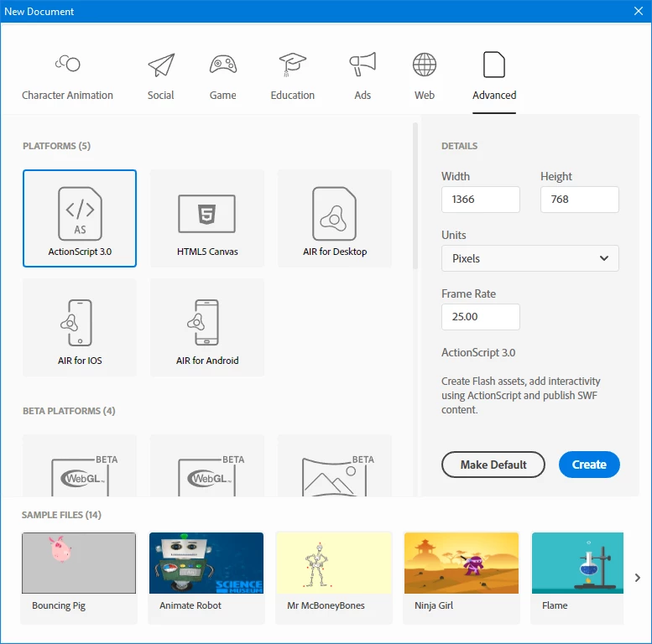Choose the Ads megaphone icon

pyautogui.click(x=363, y=64)
